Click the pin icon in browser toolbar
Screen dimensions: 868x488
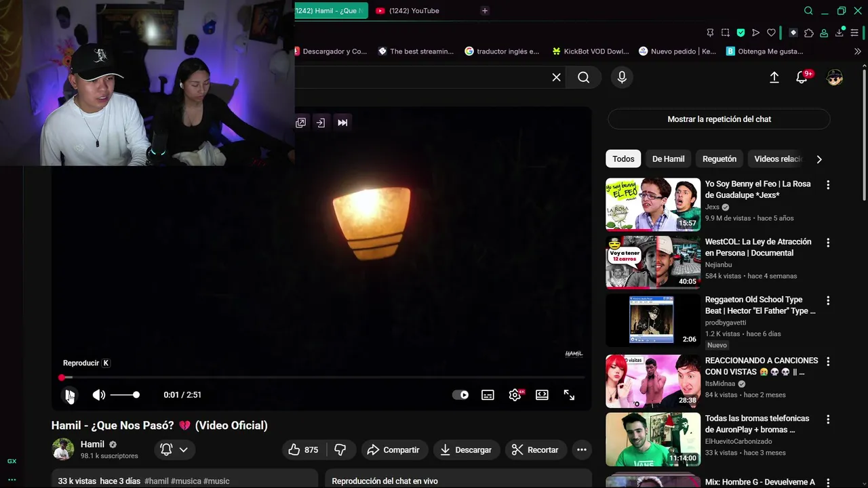710,33
